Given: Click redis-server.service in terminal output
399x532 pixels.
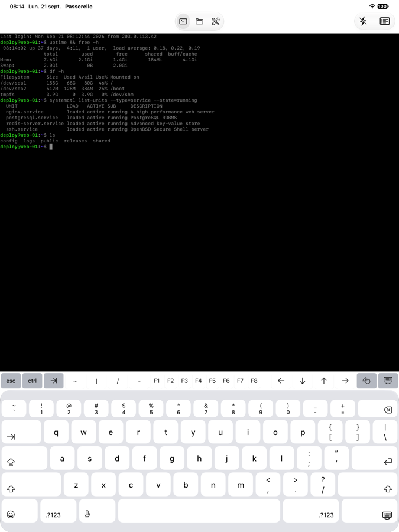Looking at the screenshot, I should 35,124.
